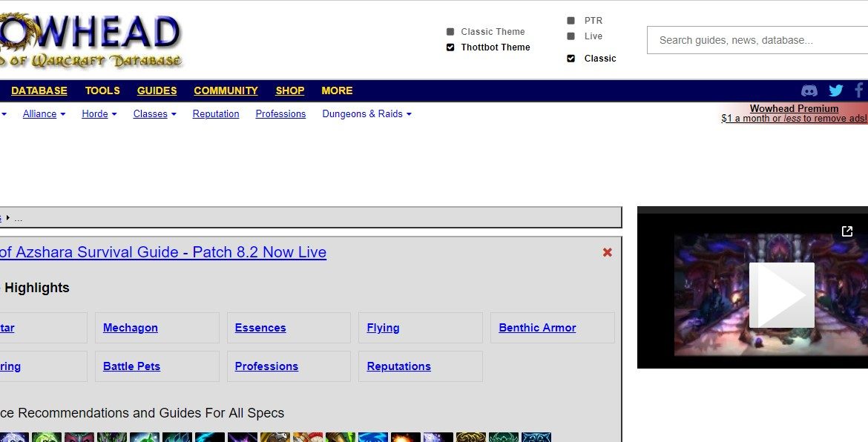Click the Wowhead Premium link

(794, 108)
